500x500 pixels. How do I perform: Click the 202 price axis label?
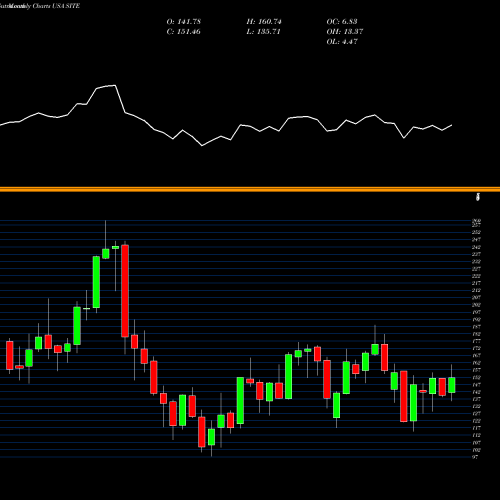pyautogui.click(x=476, y=305)
